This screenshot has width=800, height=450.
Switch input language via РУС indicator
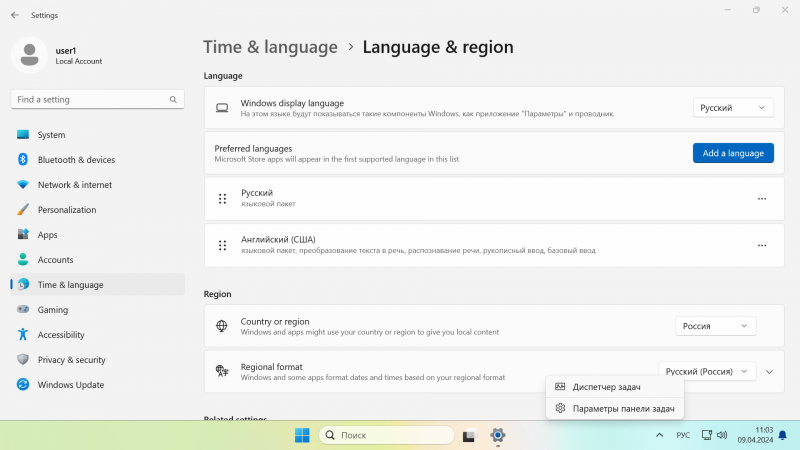[x=683, y=435]
